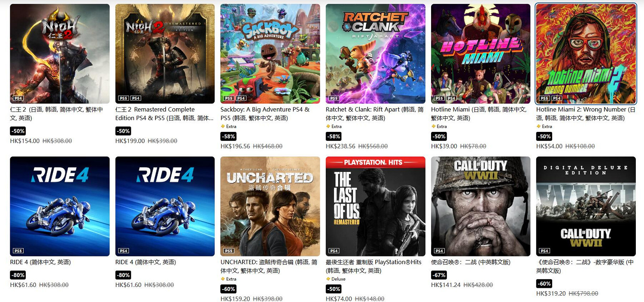Select the Sackboy: A Big Adventure thumbnail
Viewport: 644px width, 302px height.
(x=270, y=54)
